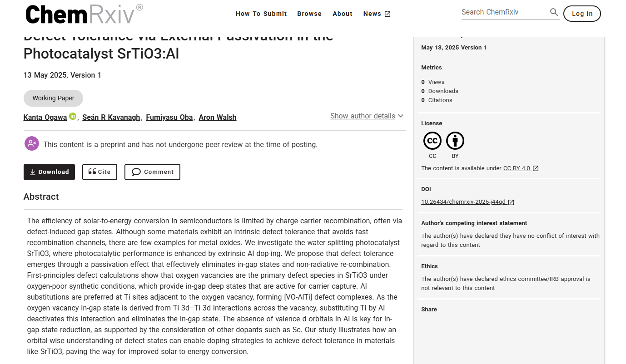Open the About menu item
Screen dimensions: 626x364
click(x=343, y=14)
